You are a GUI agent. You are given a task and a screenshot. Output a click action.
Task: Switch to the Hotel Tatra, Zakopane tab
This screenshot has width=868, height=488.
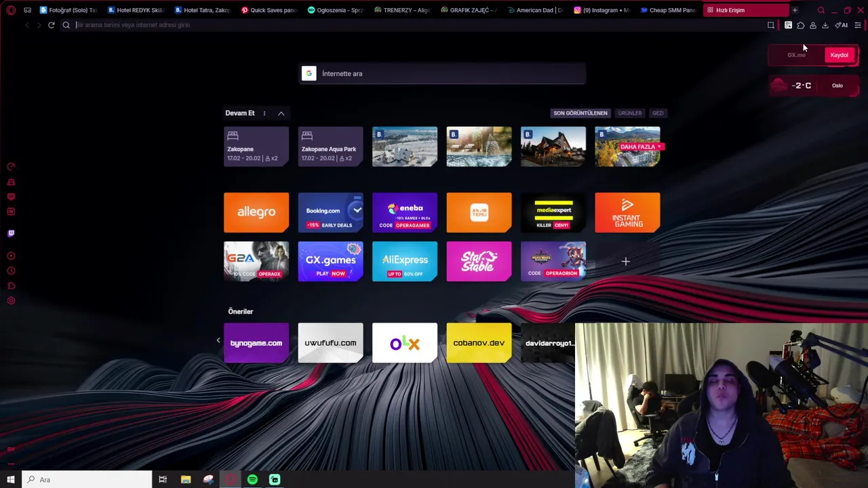[202, 10]
